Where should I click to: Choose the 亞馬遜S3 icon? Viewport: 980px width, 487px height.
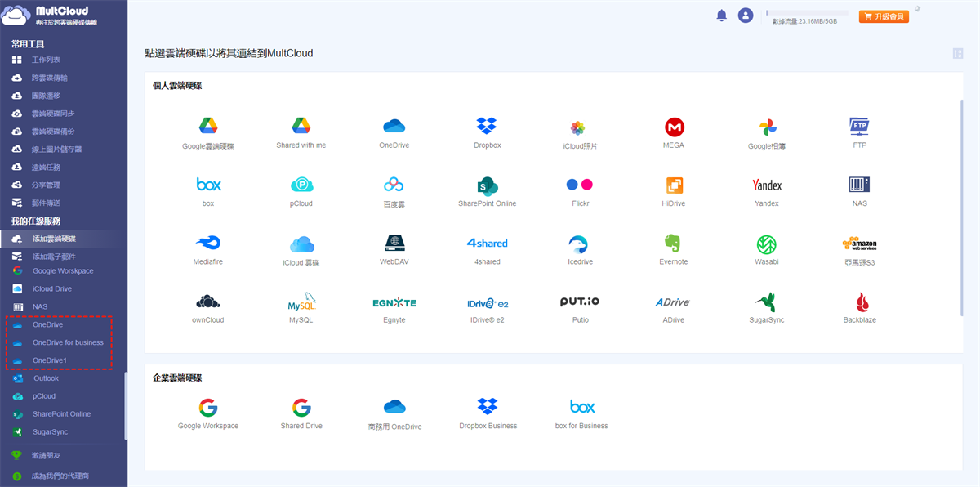coord(859,243)
